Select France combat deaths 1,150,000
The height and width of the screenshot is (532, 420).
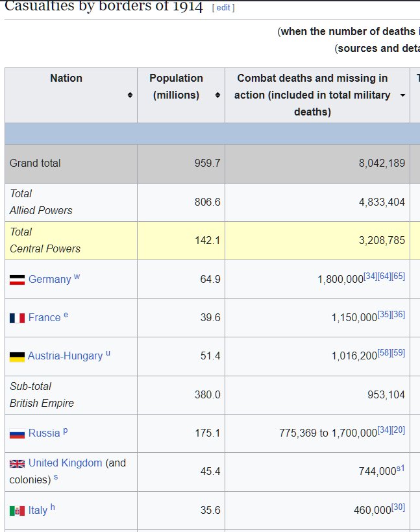coord(354,318)
